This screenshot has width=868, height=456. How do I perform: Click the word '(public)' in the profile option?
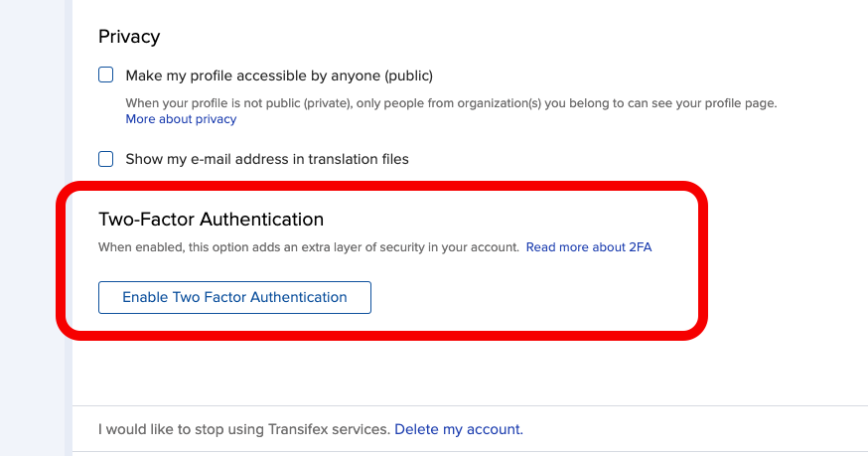(x=408, y=76)
